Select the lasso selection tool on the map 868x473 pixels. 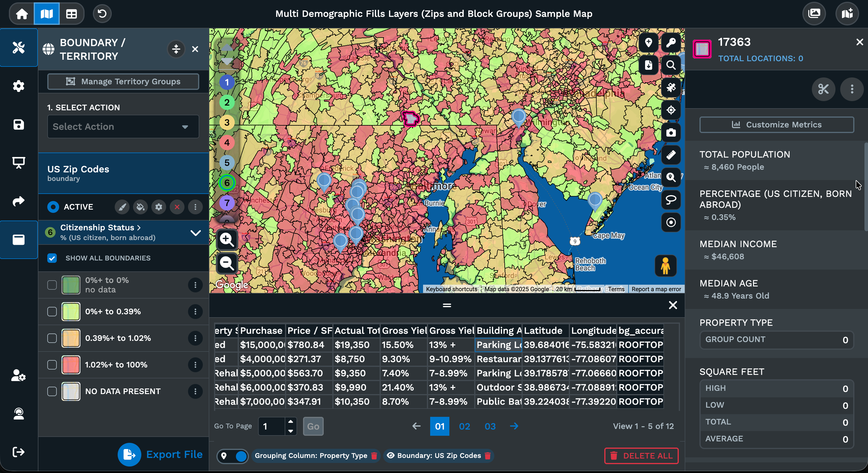point(671,200)
